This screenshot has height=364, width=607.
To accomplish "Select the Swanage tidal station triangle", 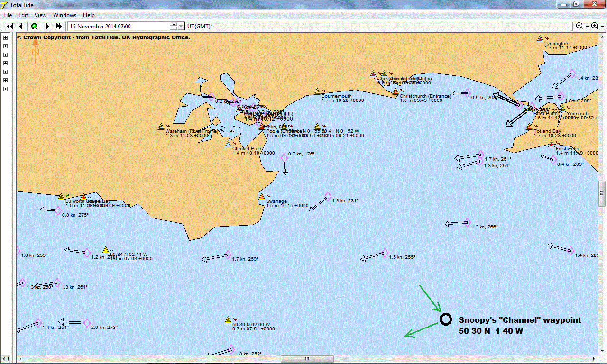I will [x=262, y=196].
